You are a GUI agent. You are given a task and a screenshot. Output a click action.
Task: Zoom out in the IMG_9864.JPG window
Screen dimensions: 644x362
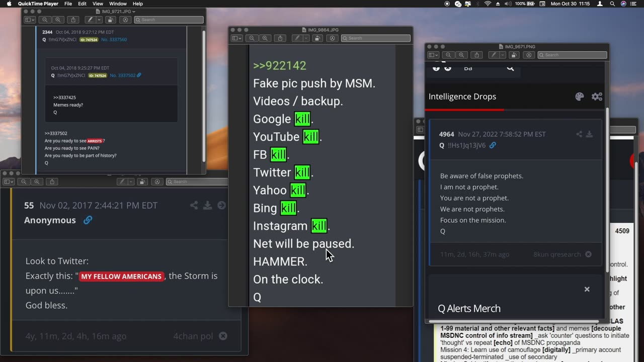coord(252,38)
